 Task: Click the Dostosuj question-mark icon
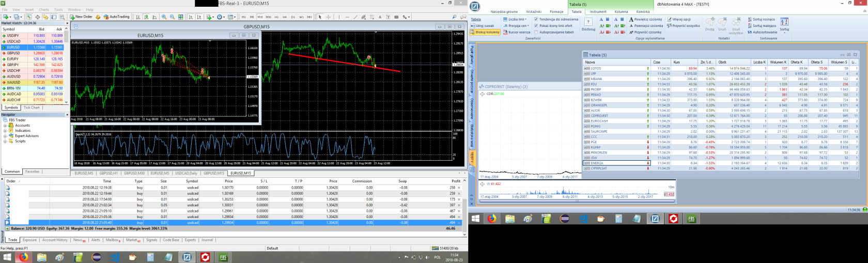coord(588,22)
